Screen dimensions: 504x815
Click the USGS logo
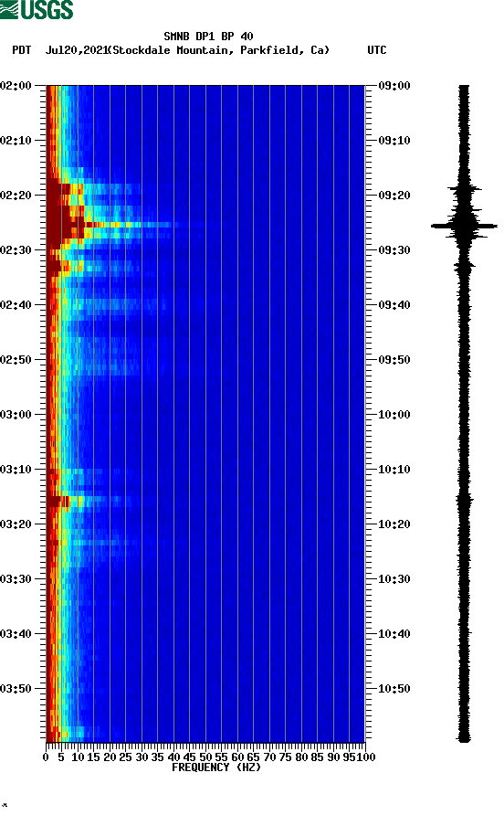pyautogui.click(x=37, y=9)
